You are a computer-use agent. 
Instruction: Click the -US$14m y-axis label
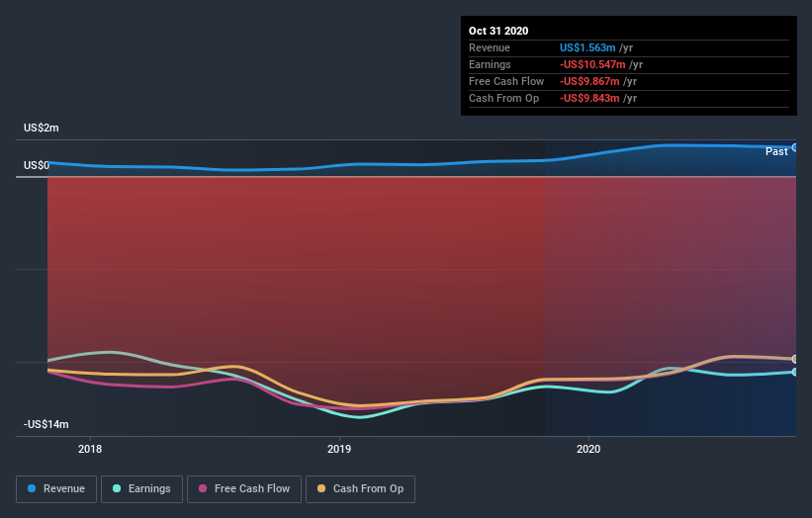46,424
